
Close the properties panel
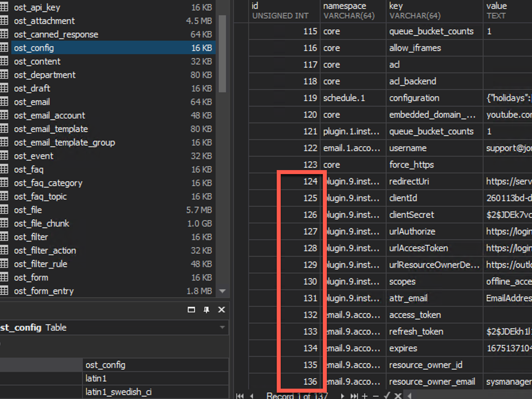[221, 310]
